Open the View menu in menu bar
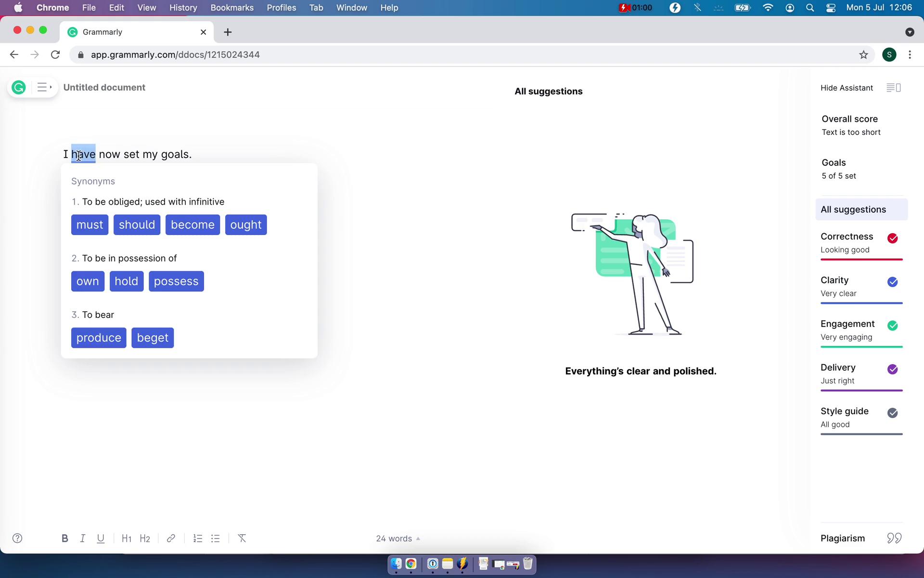The height and width of the screenshot is (578, 924). click(x=146, y=7)
